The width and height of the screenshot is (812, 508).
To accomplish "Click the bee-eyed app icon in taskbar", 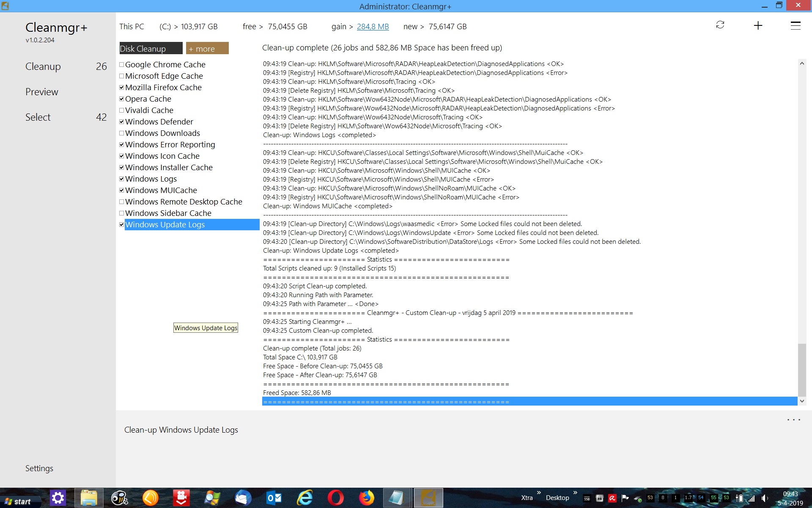I will [119, 498].
